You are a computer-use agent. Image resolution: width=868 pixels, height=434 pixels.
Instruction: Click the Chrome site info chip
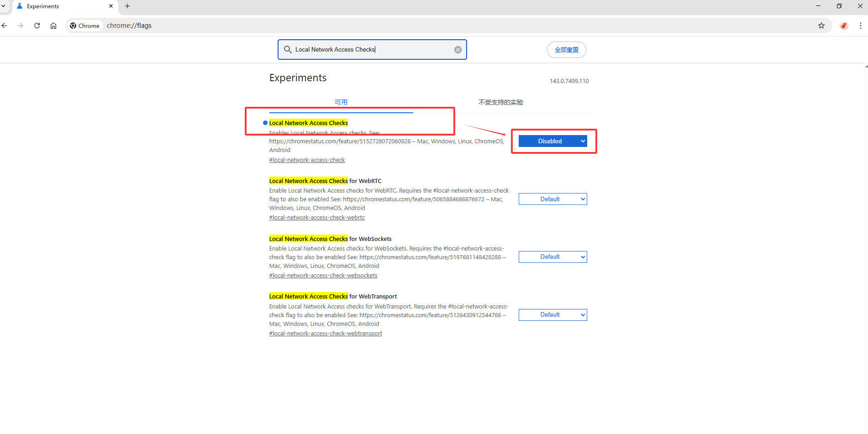click(85, 26)
